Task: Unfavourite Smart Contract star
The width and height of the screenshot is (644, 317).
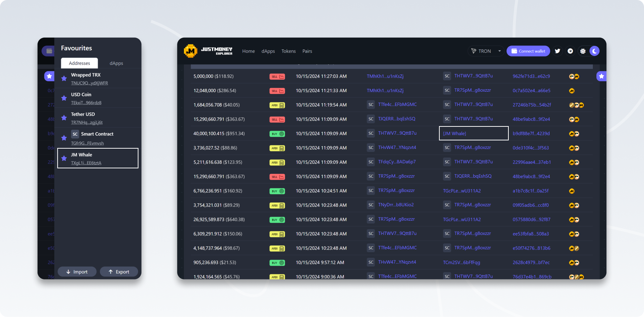Action: (x=64, y=138)
